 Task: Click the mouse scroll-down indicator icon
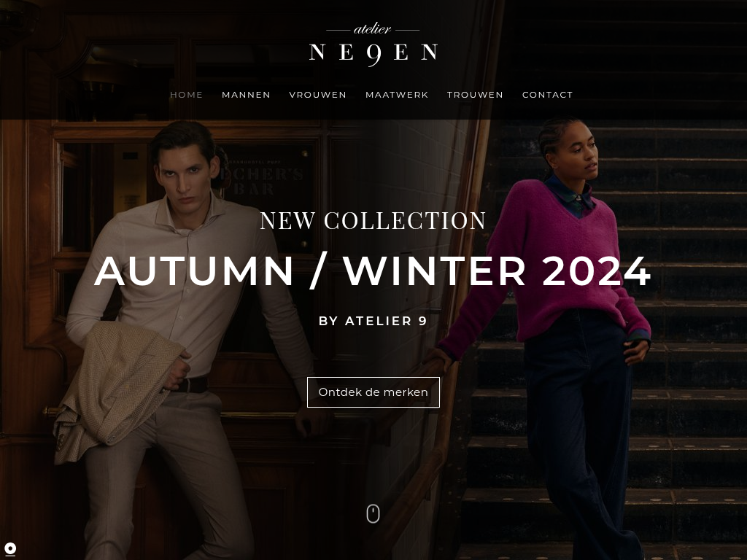(x=373, y=514)
